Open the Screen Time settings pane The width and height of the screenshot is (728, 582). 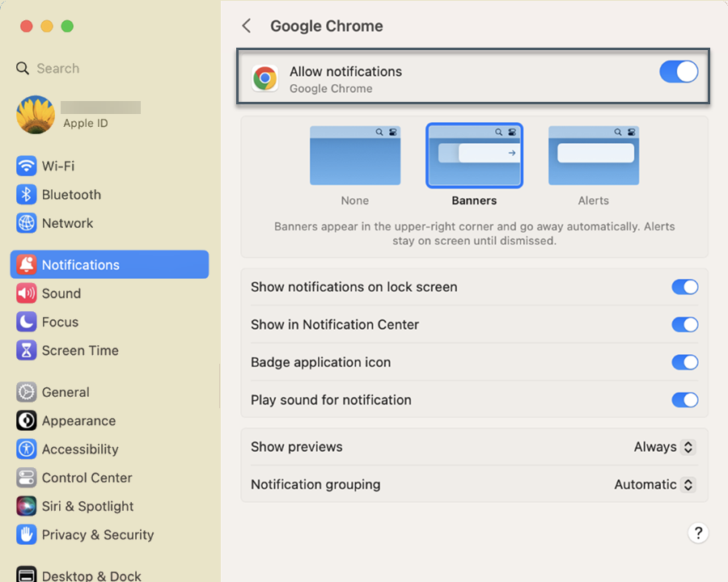click(109, 350)
